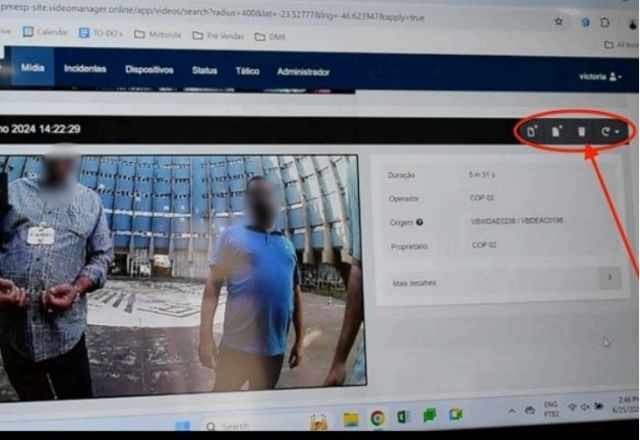Open the taskbar clock and date
640x440 pixels.
[x=626, y=404]
